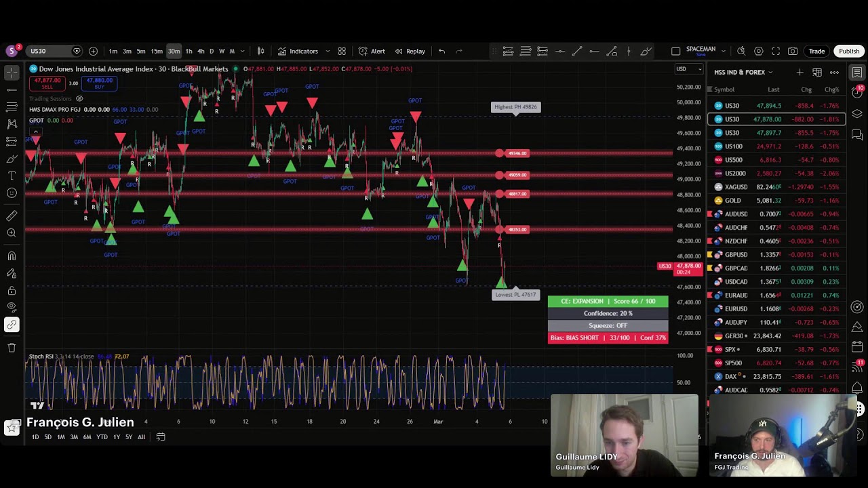The width and height of the screenshot is (868, 488).
Task: Select the ruler measure tool
Action: click(x=12, y=216)
